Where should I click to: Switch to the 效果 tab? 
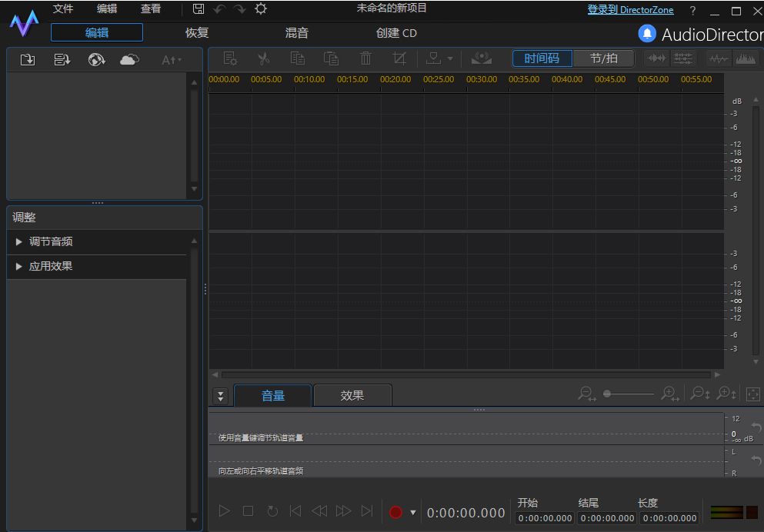tap(352, 394)
